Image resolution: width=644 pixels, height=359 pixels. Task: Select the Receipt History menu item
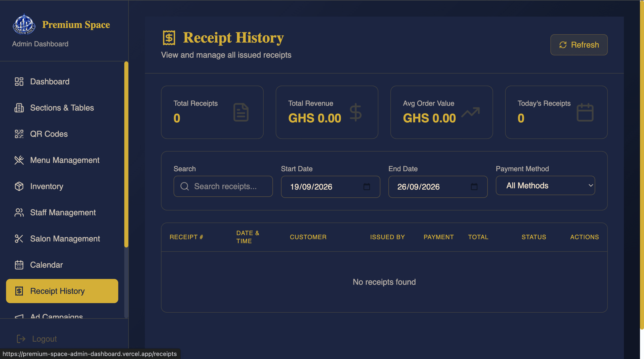tap(62, 291)
